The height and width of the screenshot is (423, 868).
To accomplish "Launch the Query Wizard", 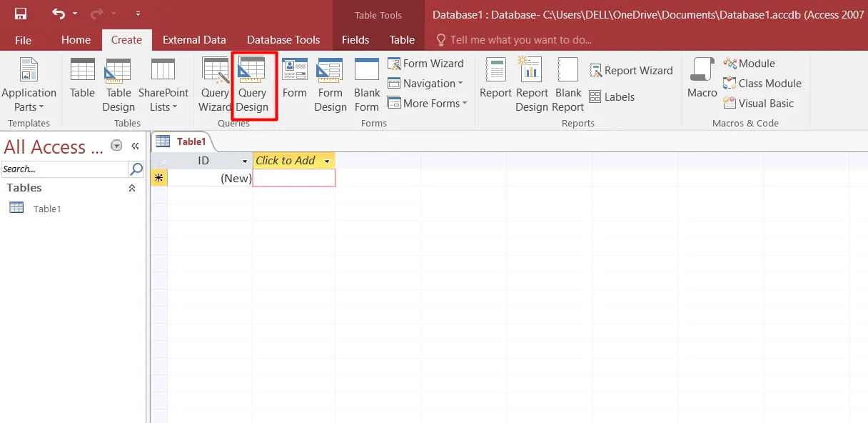I will tap(215, 84).
